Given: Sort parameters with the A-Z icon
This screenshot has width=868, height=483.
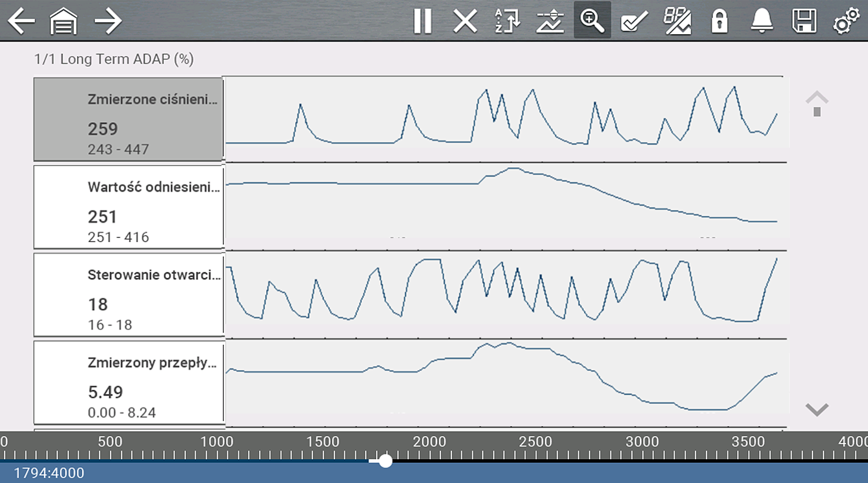Looking at the screenshot, I should coord(507,21).
